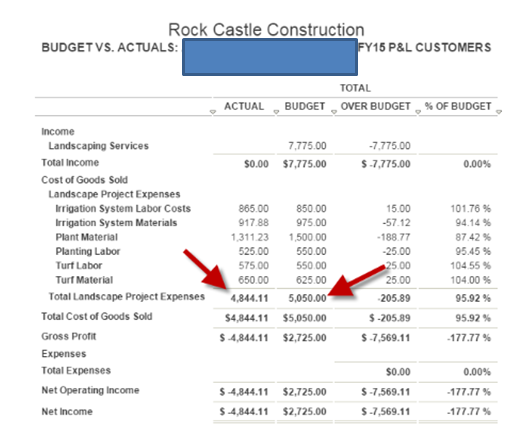
Task: Click the Gross Profit row label
Action: coord(69,336)
